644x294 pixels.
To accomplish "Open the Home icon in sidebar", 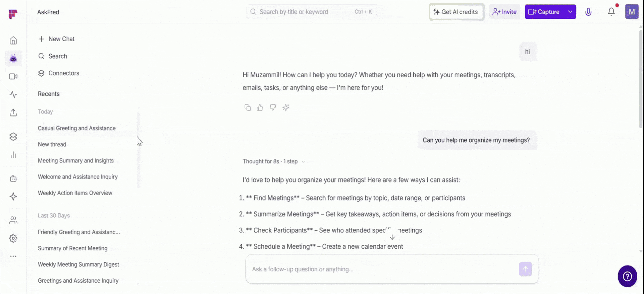I will point(13,41).
